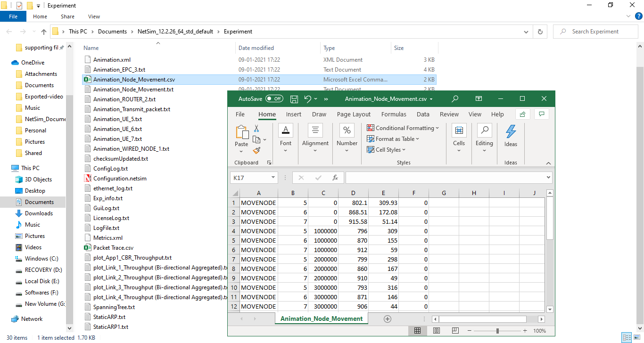This screenshot has height=343, width=644.
Task: Open the Excel File menu
Action: [240, 114]
